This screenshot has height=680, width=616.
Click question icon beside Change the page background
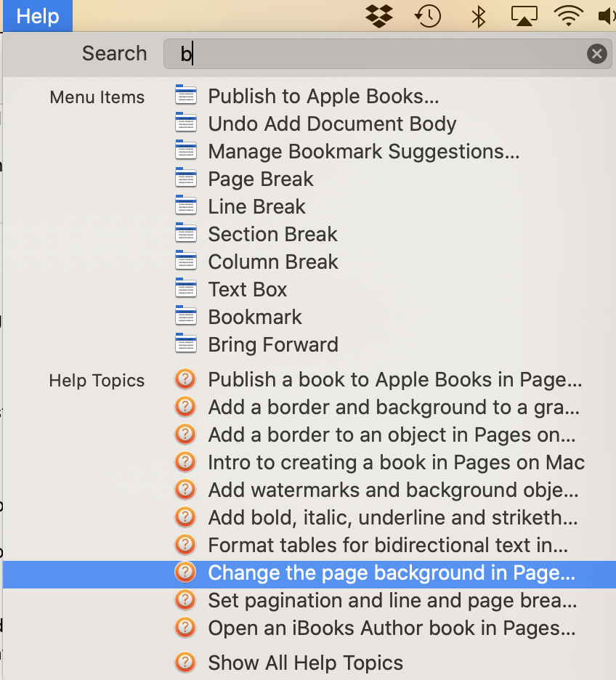(x=185, y=572)
